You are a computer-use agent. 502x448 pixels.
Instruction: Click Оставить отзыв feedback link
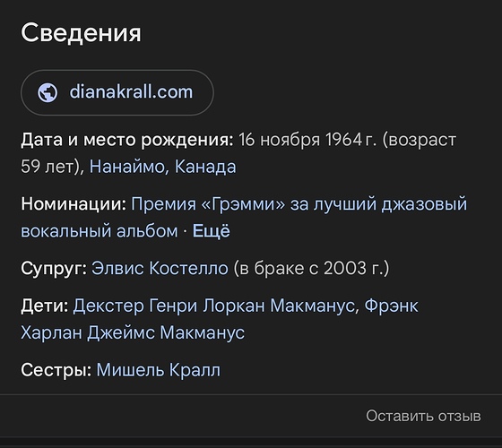click(x=423, y=416)
